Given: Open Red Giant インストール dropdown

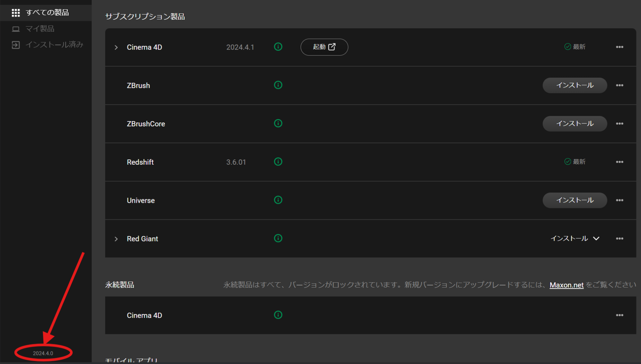Looking at the screenshot, I should [575, 238].
